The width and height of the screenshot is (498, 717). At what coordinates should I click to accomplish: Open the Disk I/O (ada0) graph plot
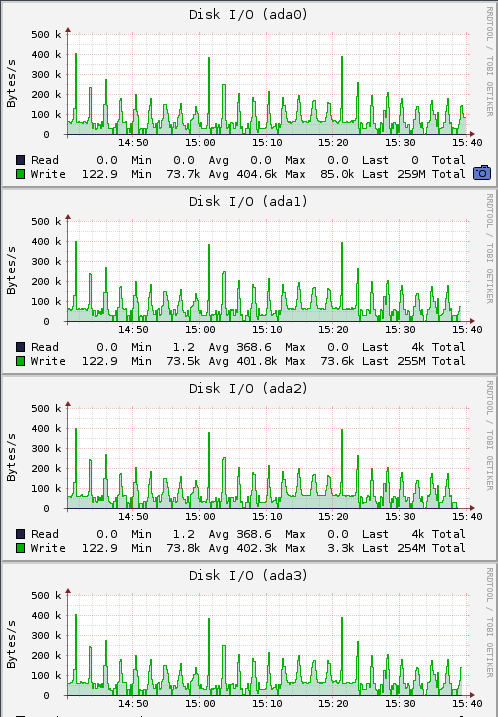[268, 84]
